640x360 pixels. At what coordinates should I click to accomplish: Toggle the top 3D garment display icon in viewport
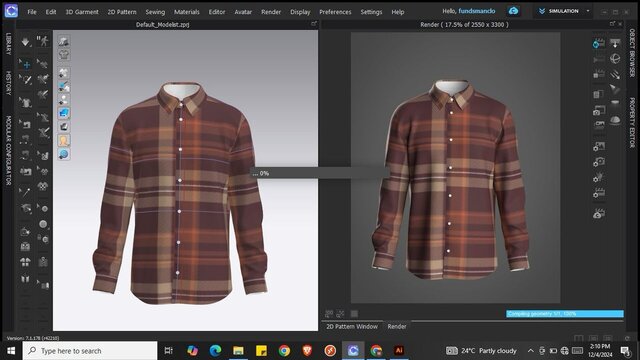(x=64, y=41)
